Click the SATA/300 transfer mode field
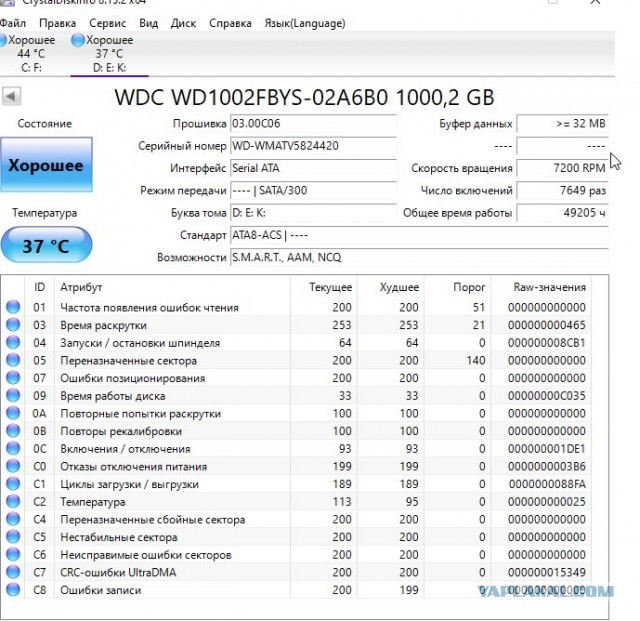 coord(313,191)
